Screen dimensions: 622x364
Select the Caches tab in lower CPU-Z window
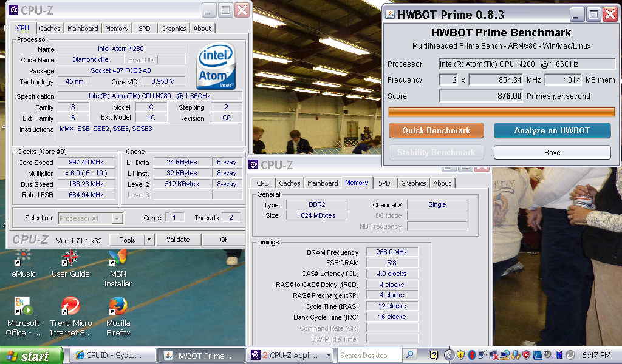click(x=290, y=183)
